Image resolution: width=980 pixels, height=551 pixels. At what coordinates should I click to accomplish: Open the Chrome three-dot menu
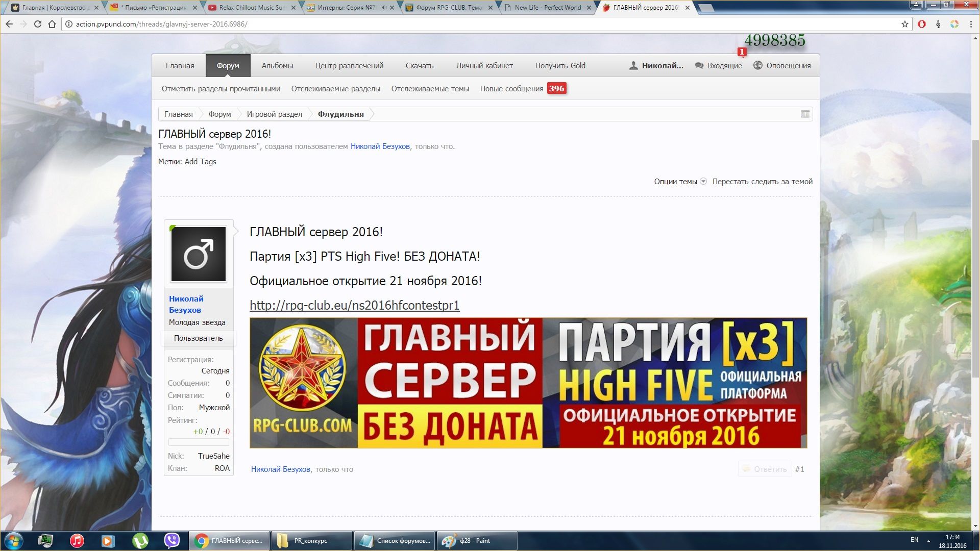[x=971, y=24]
